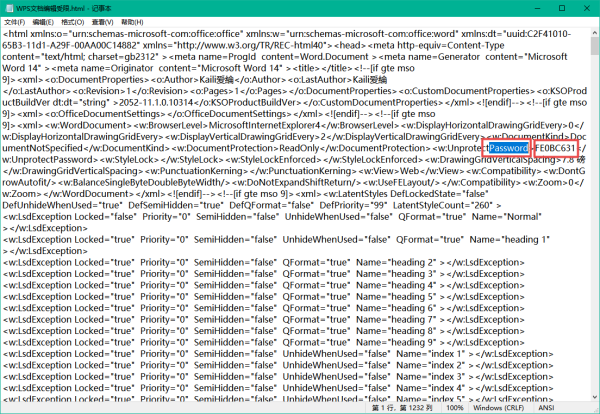
Task: Click the ReadOnly document protection value
Action: [x=299, y=148]
